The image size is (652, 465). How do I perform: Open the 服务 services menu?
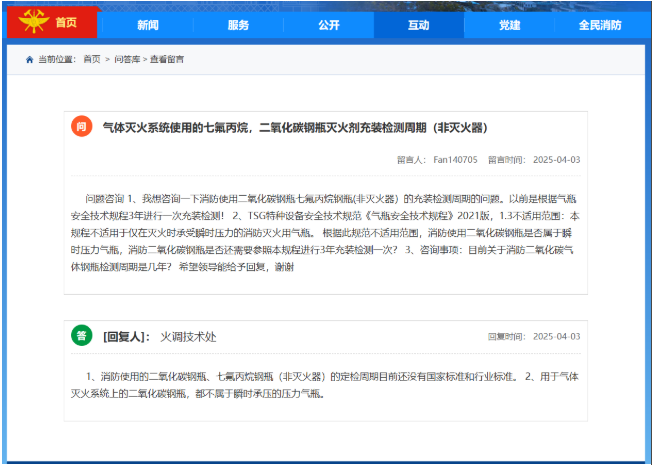coord(238,24)
